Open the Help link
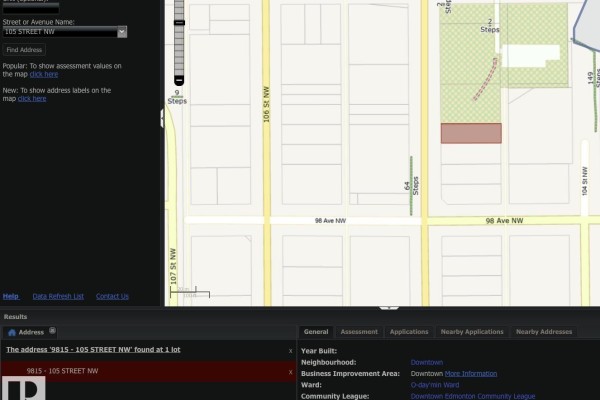Screen dimensions: 600x400 click(x=10, y=296)
